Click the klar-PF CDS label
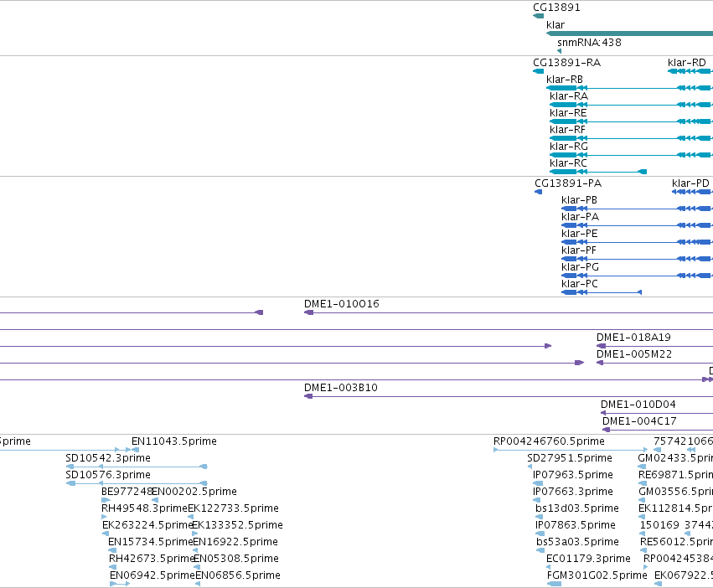713x588 pixels. [x=579, y=250]
